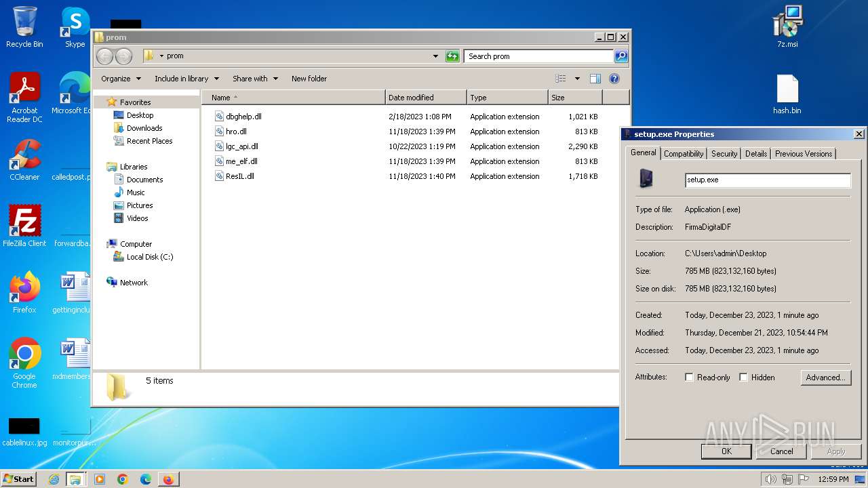Click the setup.exe file name field
This screenshot has width=868, height=488.
[768, 180]
